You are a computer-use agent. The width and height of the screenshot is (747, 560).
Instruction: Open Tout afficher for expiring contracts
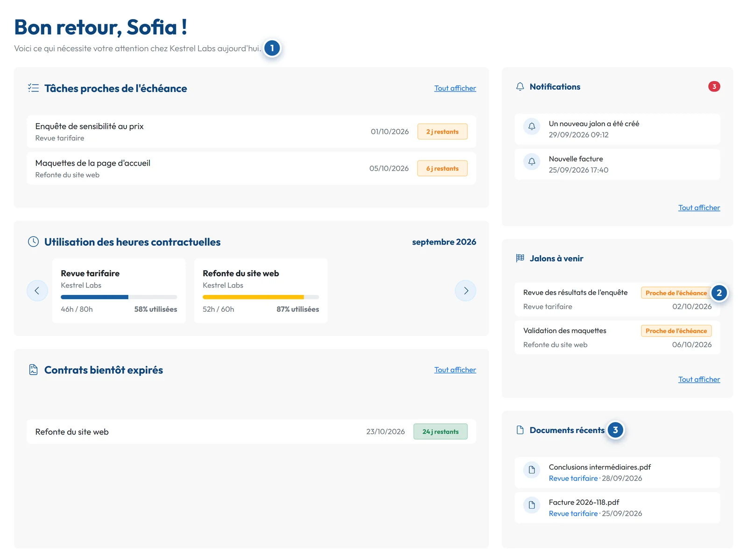point(455,370)
